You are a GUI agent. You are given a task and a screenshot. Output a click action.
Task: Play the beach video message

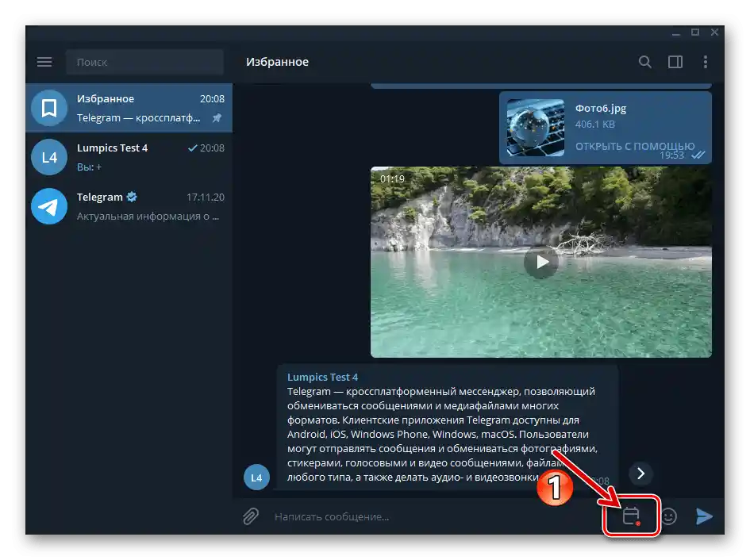pyautogui.click(x=541, y=262)
